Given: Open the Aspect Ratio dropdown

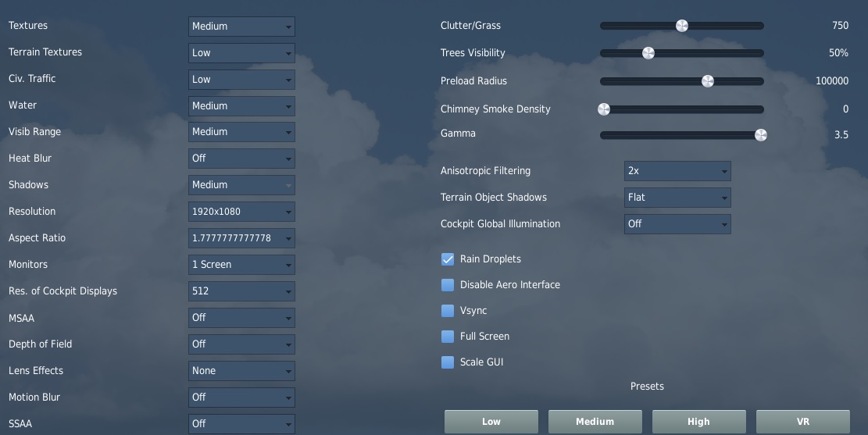Looking at the screenshot, I should point(241,238).
